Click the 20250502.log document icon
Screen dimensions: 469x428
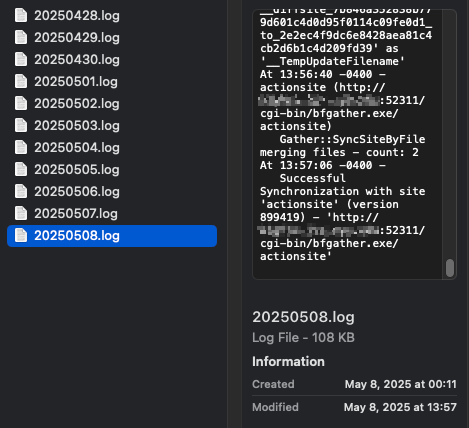click(21, 103)
